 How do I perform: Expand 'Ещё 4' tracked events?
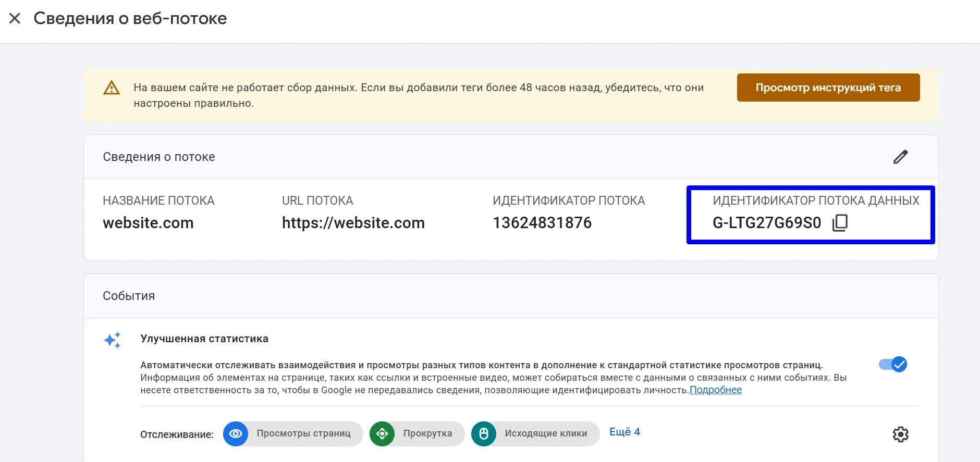click(624, 432)
